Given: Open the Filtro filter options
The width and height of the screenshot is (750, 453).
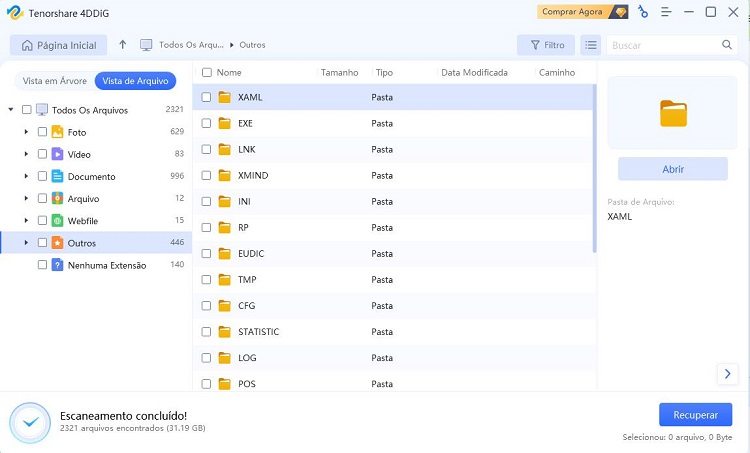Looking at the screenshot, I should pos(546,45).
